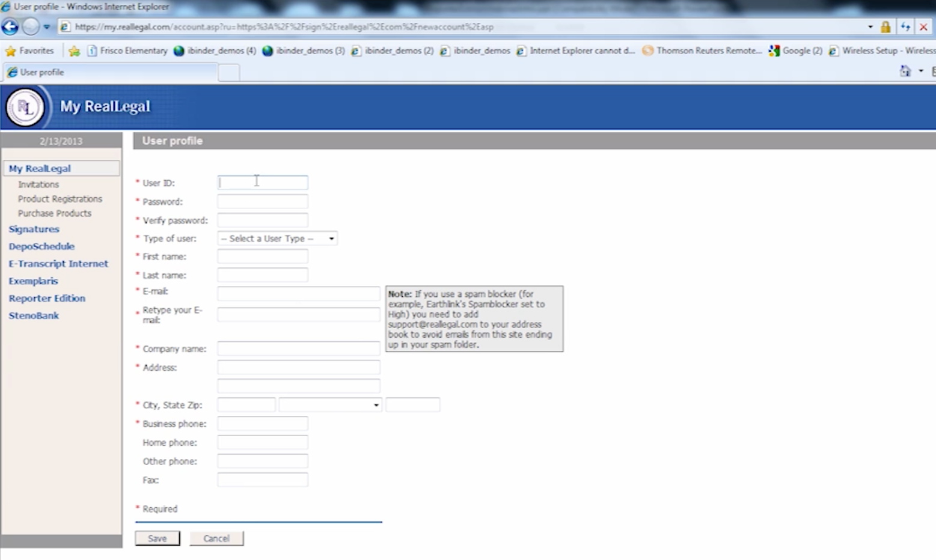Click into the Company name field
Screen dimensions: 936x560
point(298,348)
